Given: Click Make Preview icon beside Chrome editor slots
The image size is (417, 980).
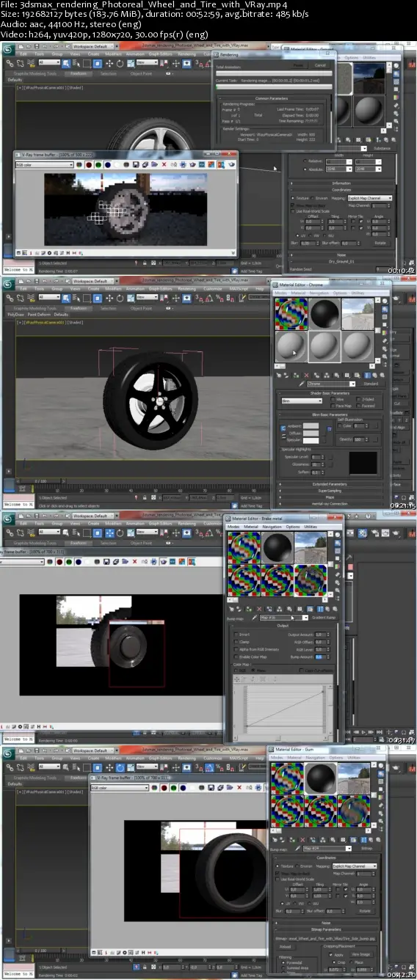Looking at the screenshot, I should (x=385, y=340).
